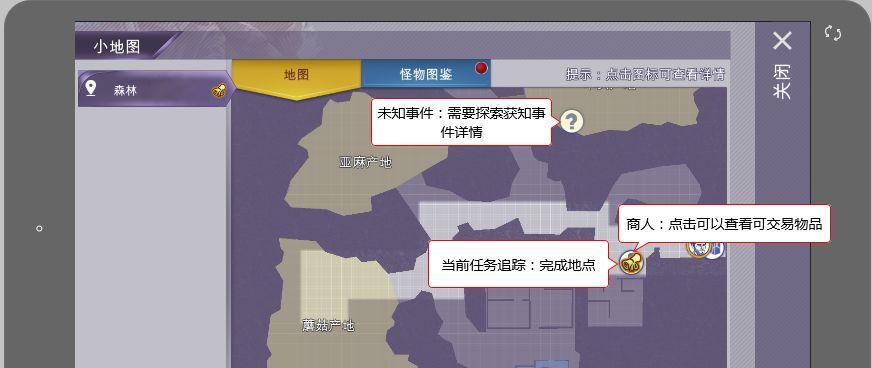Click the location pin icon beside 森林
872x368 pixels.
tap(91, 89)
